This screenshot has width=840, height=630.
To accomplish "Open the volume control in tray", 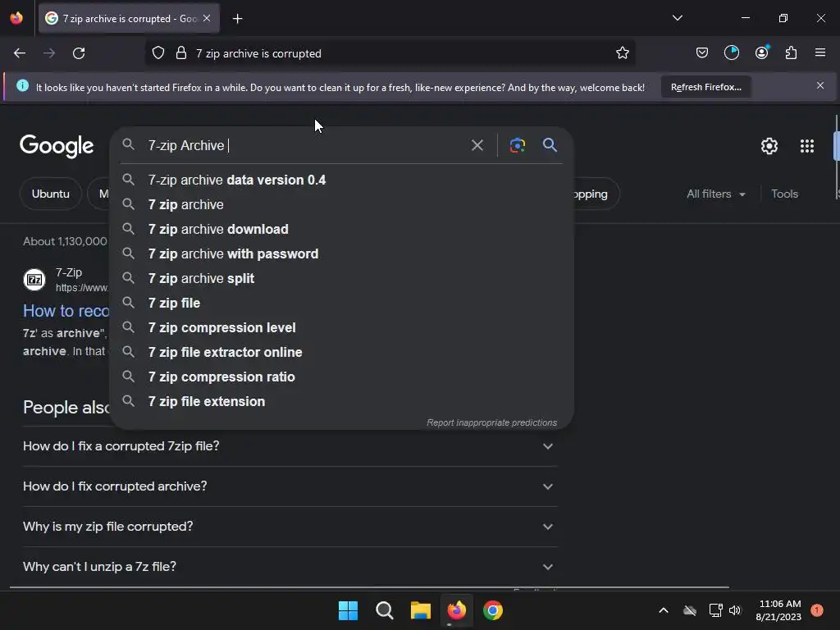I will (x=735, y=610).
